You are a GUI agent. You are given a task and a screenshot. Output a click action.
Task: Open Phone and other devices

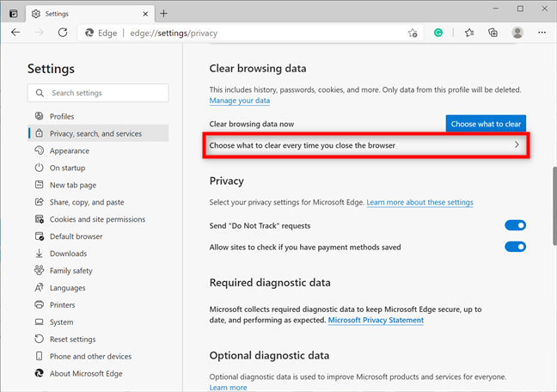pyautogui.click(x=98, y=356)
